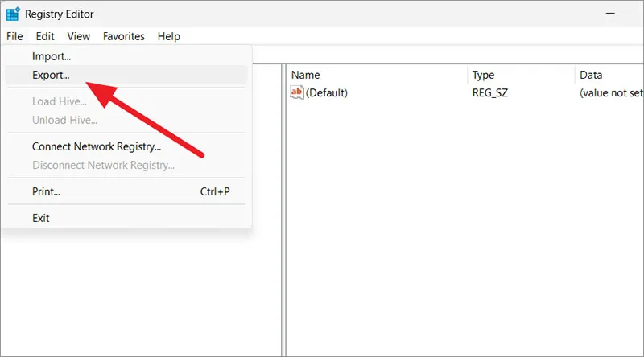Click the Registry Editor app icon

pos(13,14)
